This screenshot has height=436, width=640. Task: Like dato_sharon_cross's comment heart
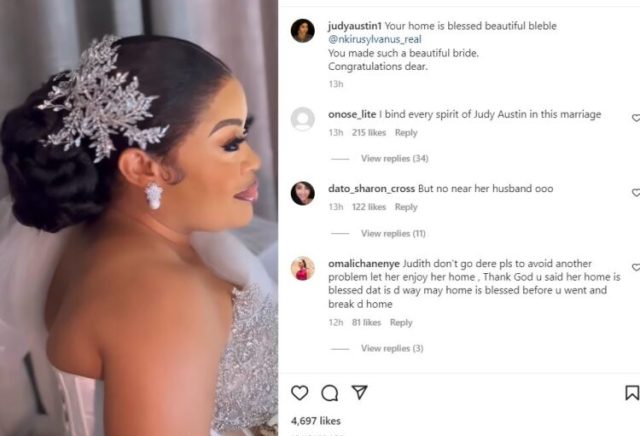tap(636, 192)
